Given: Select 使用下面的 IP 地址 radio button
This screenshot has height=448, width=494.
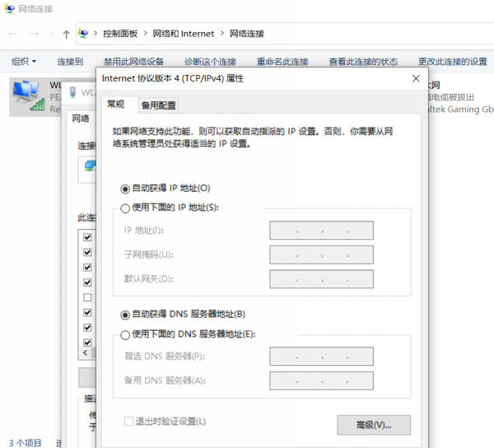Looking at the screenshot, I should 125,208.
